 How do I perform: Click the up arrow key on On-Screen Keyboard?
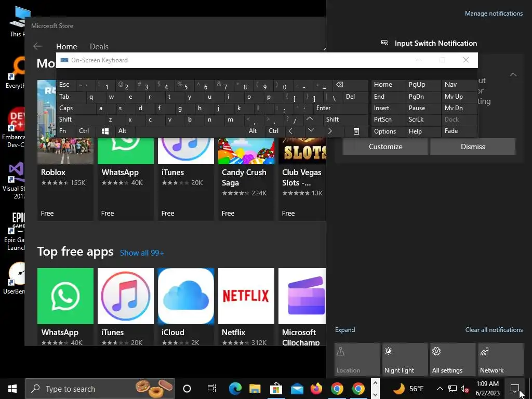310,119
